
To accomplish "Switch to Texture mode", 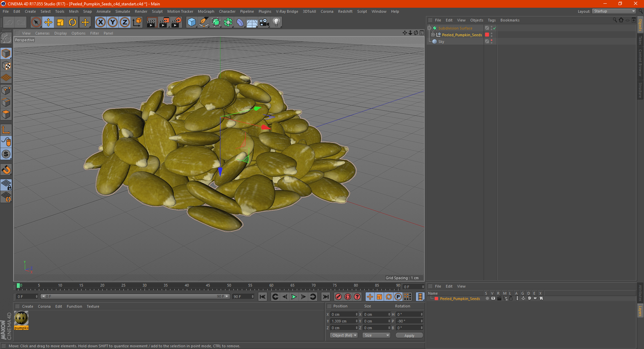I will [6, 66].
